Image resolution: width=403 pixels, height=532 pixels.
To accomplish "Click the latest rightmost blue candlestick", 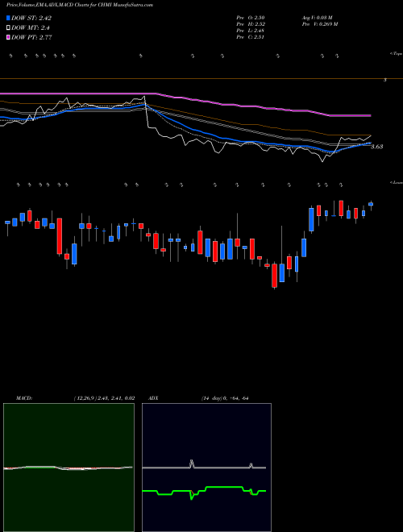I will [x=371, y=204].
